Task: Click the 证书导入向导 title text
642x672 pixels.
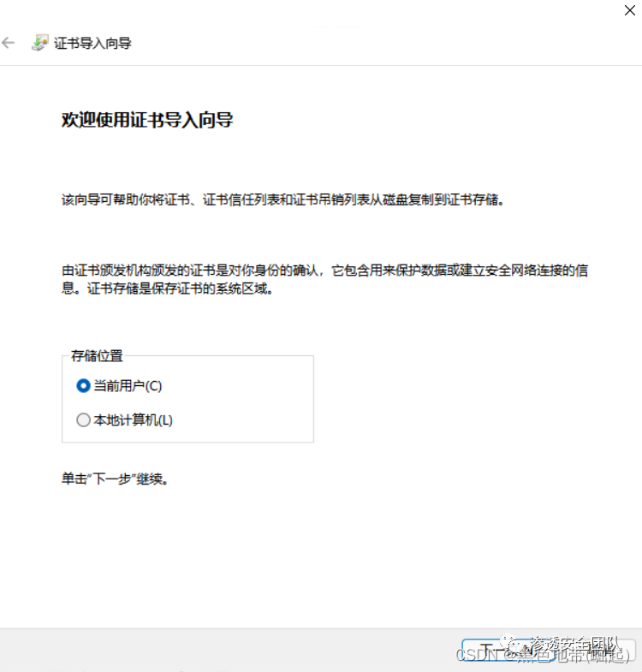Action: tap(92, 43)
